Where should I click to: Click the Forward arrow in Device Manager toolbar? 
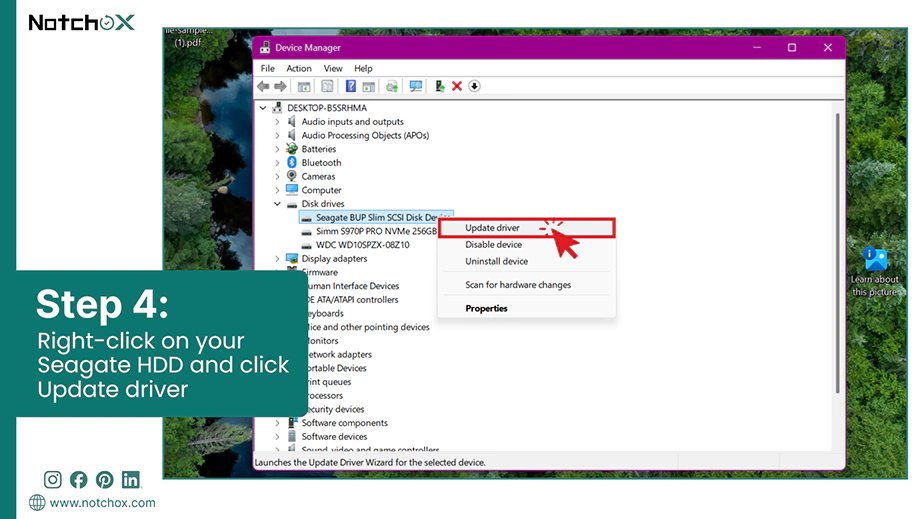[280, 86]
